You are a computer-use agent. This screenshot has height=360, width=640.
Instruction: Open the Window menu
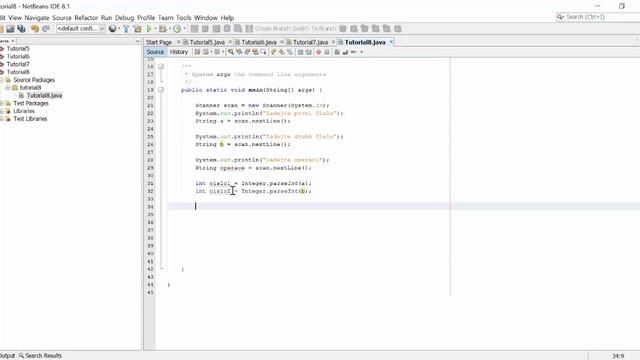(x=206, y=18)
